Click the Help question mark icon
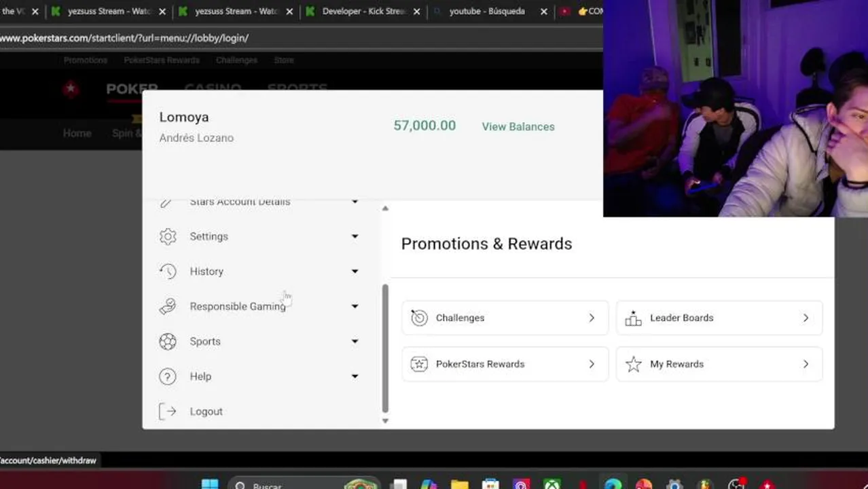868x489 pixels. [168, 376]
